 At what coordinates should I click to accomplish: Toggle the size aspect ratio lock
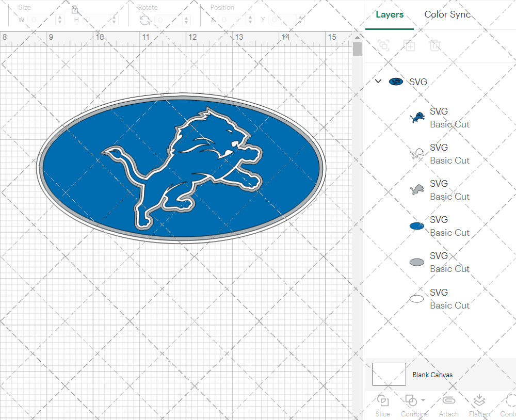pyautogui.click(x=75, y=10)
